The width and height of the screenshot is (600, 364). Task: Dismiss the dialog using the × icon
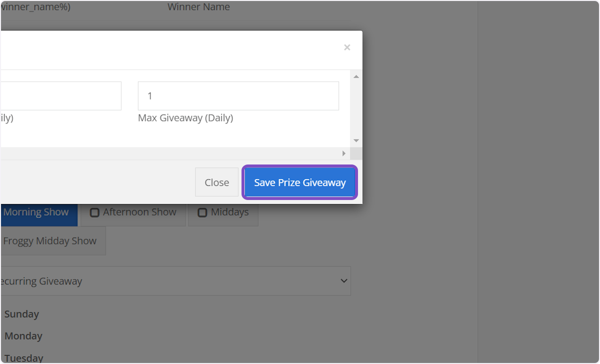(347, 47)
